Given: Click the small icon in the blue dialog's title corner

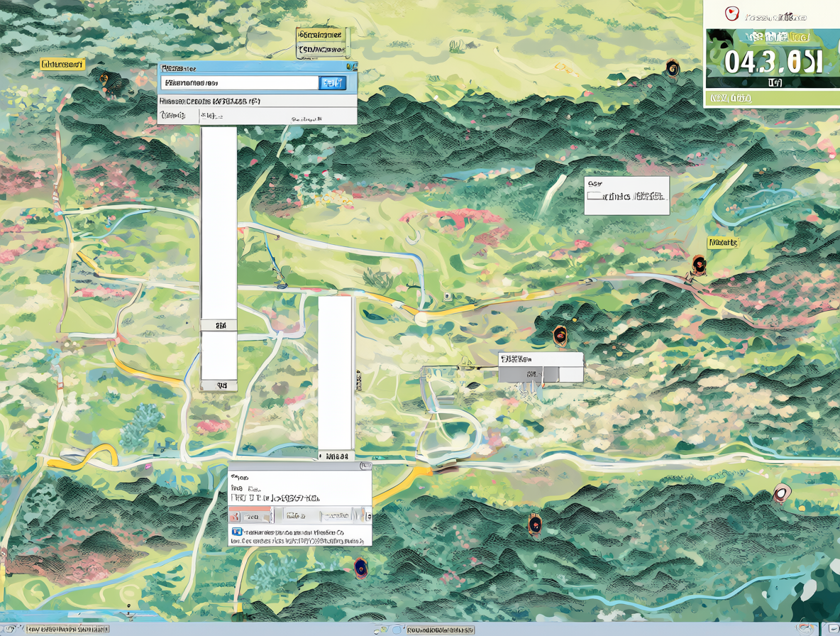Looking at the screenshot, I should (x=352, y=67).
